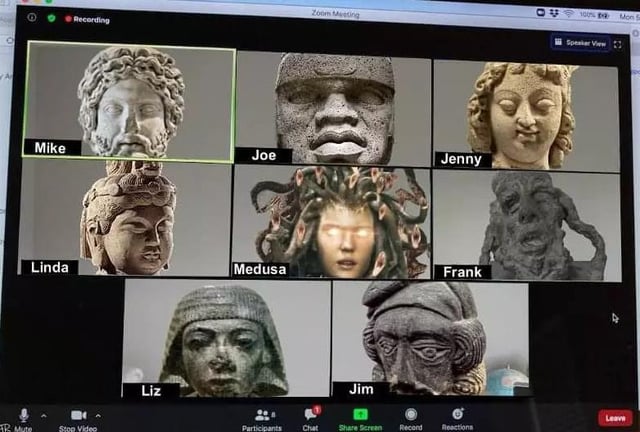The height and width of the screenshot is (432, 640).
Task: Open the Chat panel
Action: click(311, 419)
